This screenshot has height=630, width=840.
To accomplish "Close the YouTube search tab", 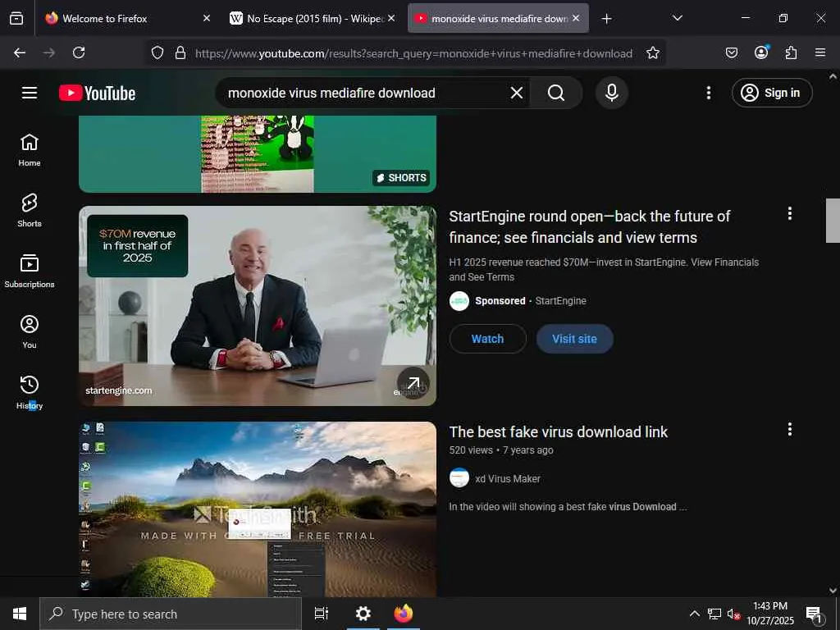I will 576,18.
